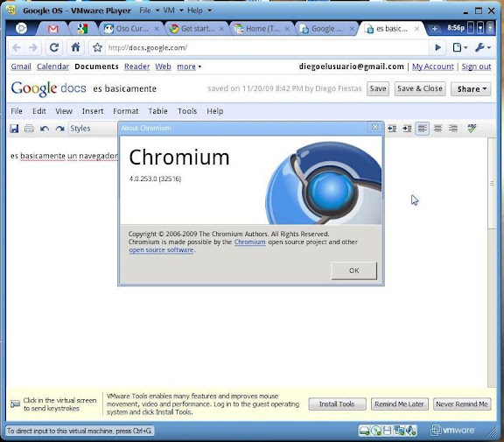The image size is (504, 442).
Task: Open the Chromium project link in dialog
Action: coord(249,242)
